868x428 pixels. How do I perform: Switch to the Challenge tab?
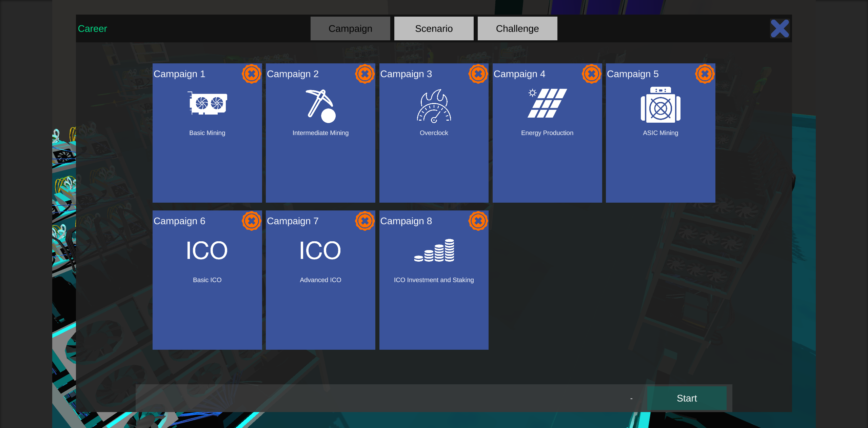click(x=517, y=28)
